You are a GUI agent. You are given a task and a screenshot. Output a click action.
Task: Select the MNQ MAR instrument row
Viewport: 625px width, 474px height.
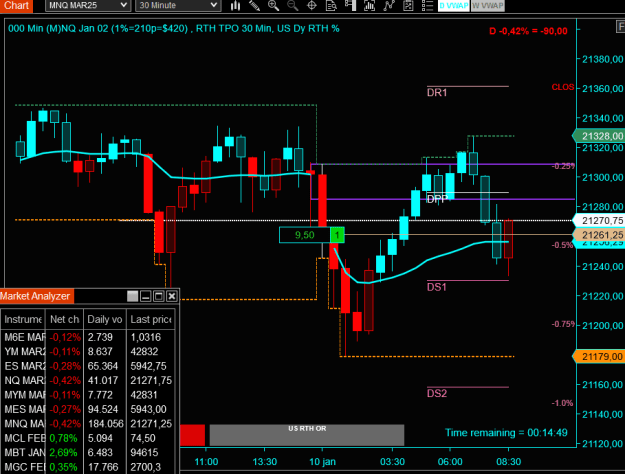[x=88, y=424]
